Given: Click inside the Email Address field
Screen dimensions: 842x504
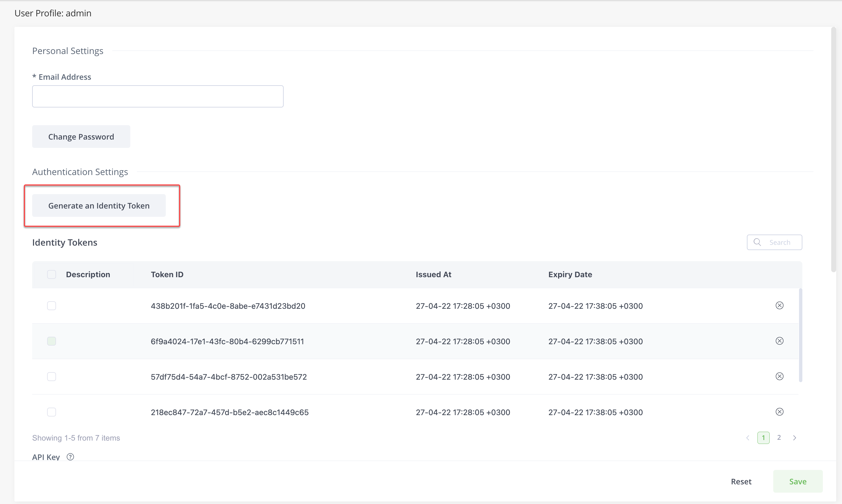Looking at the screenshot, I should pyautogui.click(x=157, y=96).
